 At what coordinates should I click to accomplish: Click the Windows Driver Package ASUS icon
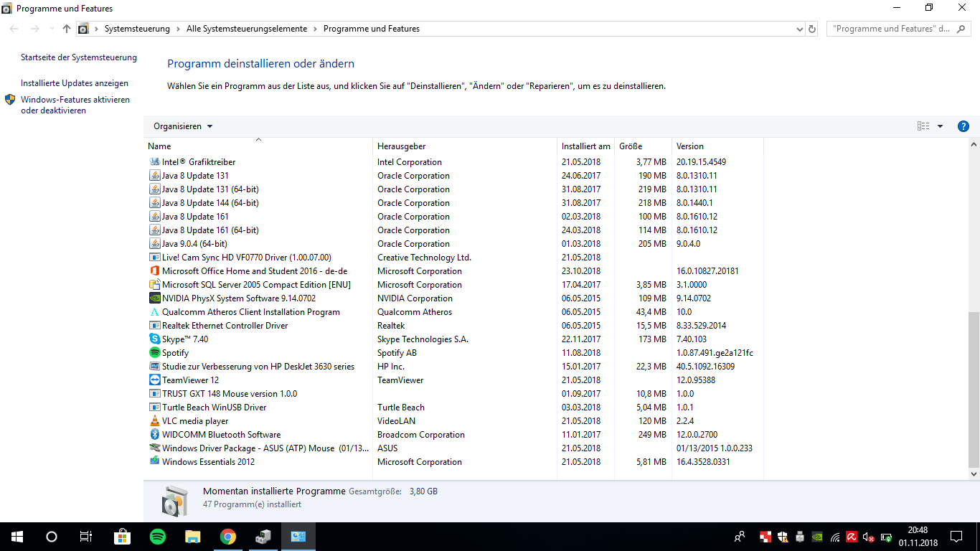[x=154, y=448]
